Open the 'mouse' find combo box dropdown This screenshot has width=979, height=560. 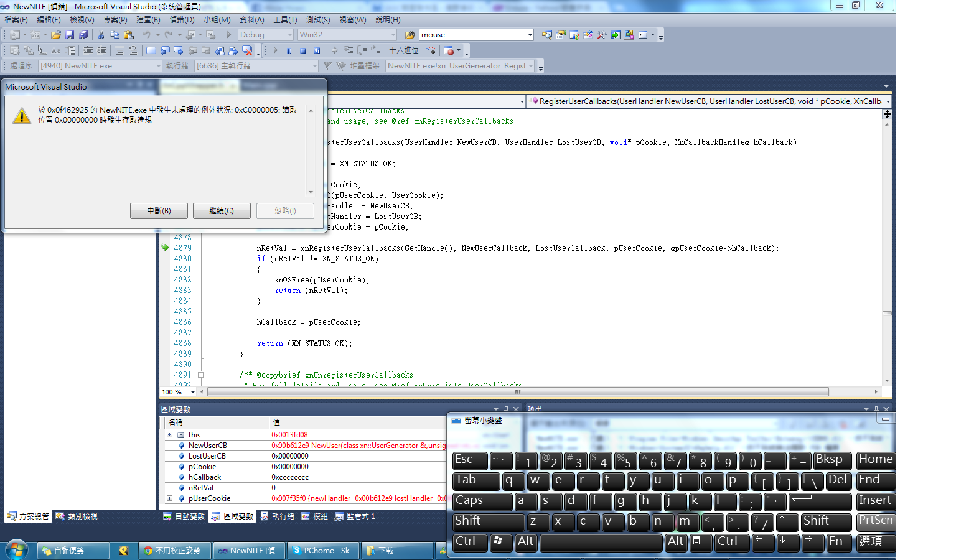coord(530,35)
